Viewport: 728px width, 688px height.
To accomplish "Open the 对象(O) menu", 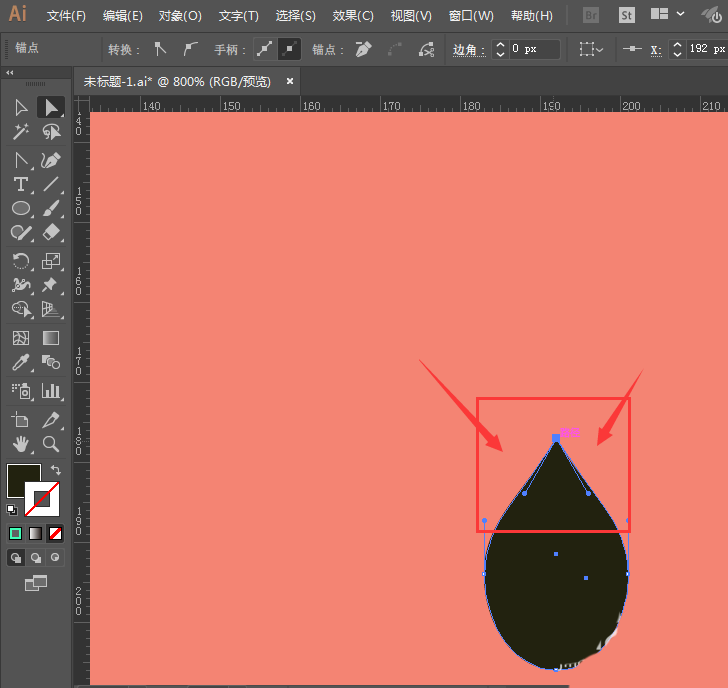I will pyautogui.click(x=180, y=16).
